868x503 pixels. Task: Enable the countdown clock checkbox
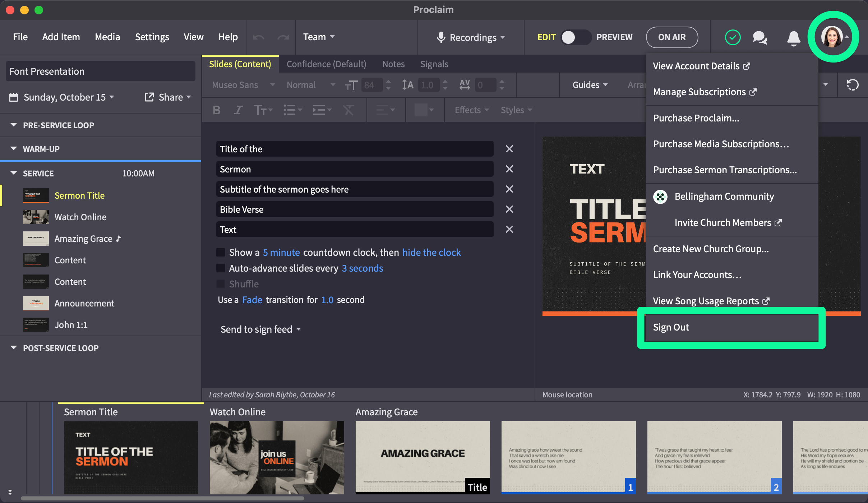click(221, 252)
